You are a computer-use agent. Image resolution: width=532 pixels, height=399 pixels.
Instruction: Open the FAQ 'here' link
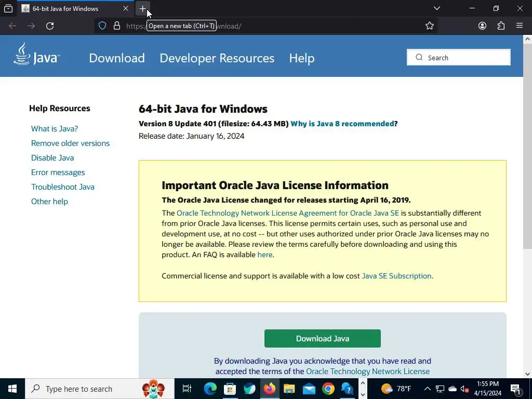[x=265, y=255]
